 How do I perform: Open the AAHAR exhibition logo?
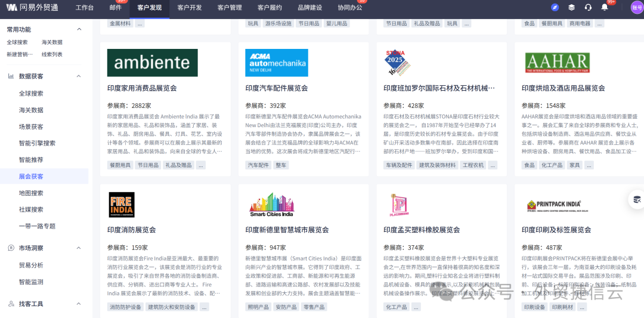click(558, 63)
